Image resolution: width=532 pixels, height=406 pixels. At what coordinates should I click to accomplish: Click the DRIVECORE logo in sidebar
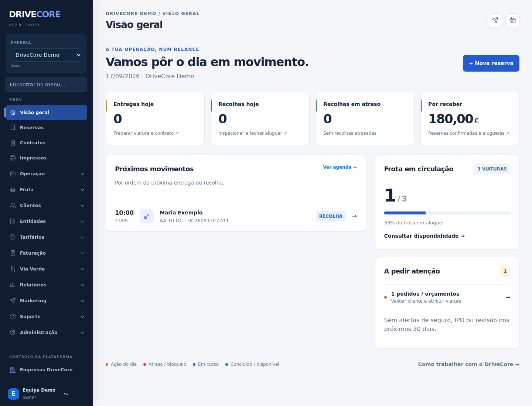[x=35, y=14]
